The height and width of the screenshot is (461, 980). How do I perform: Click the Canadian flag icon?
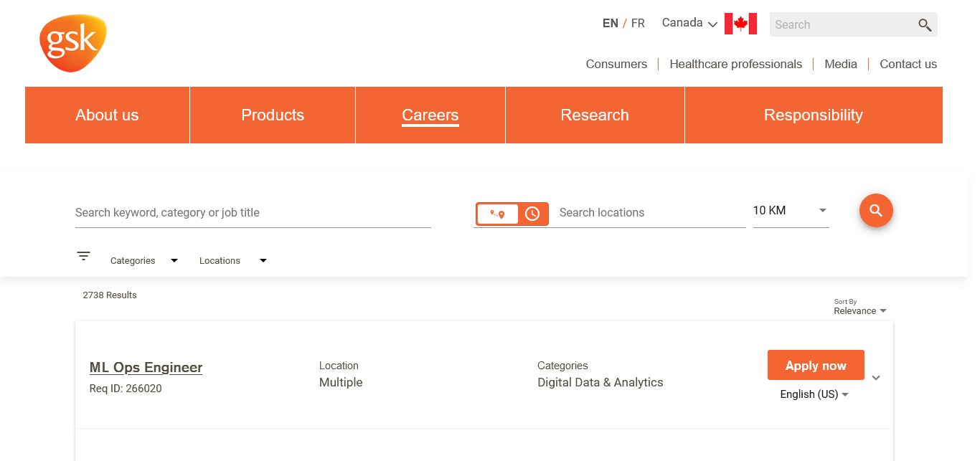coord(740,24)
